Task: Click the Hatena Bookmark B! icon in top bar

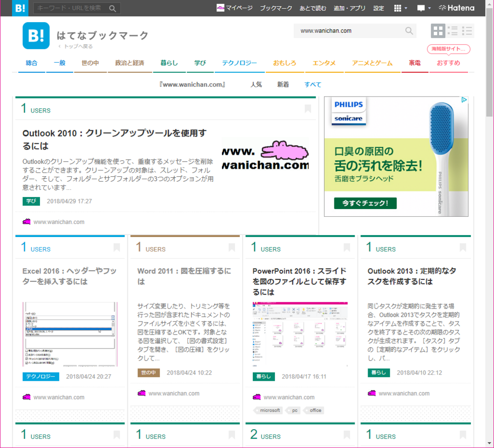Action: [x=20, y=8]
